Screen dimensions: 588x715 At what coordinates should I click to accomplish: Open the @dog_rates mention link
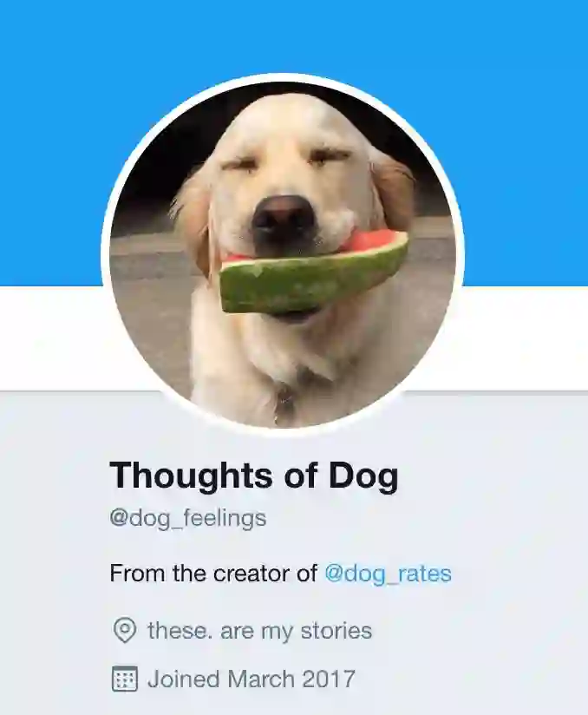tap(388, 574)
